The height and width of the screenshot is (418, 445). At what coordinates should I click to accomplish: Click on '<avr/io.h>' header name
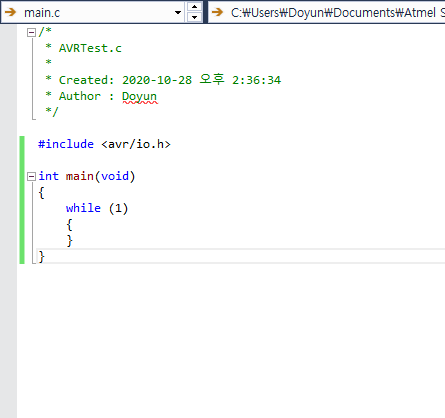tap(136, 144)
